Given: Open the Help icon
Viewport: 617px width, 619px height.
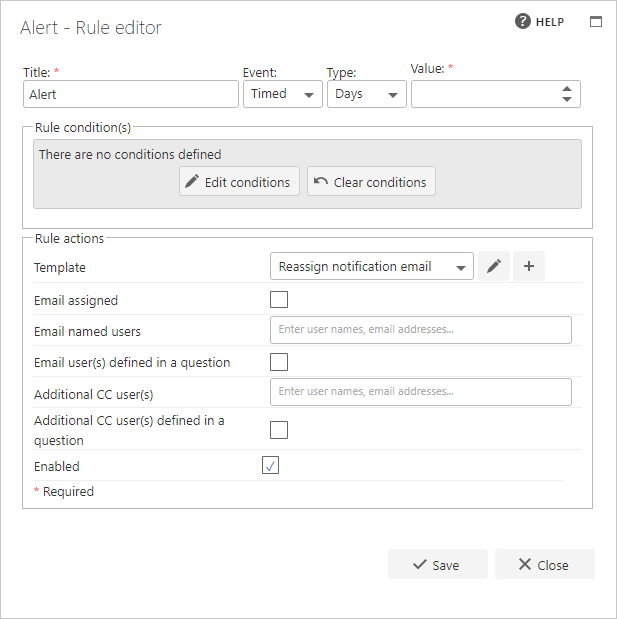Looking at the screenshot, I should point(523,21).
